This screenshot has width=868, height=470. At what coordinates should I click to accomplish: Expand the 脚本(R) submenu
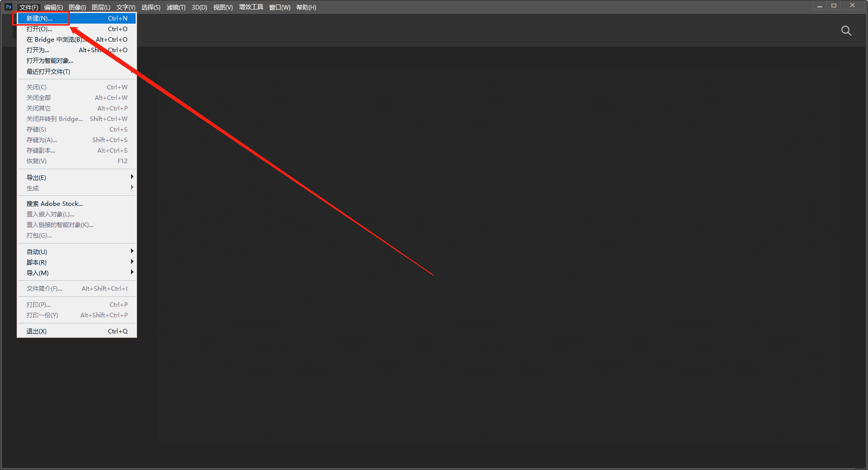77,262
